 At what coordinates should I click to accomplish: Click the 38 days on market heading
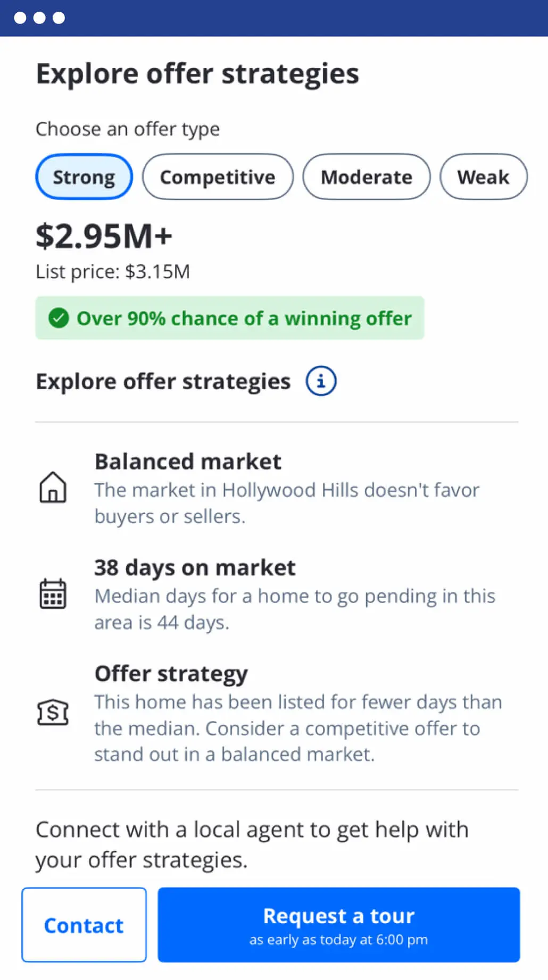tap(195, 568)
